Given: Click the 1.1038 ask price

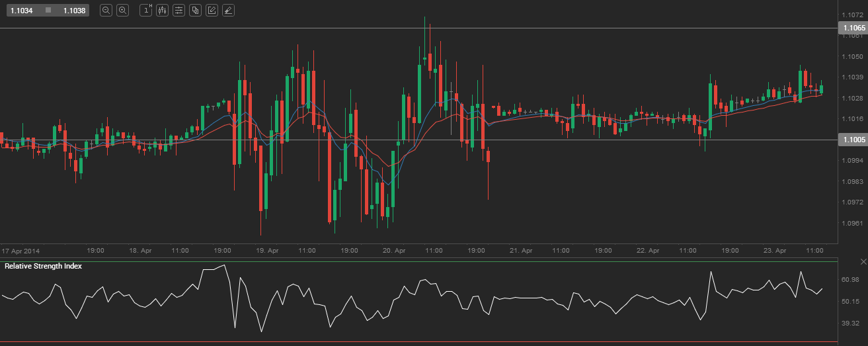Looking at the screenshot, I should click(74, 11).
